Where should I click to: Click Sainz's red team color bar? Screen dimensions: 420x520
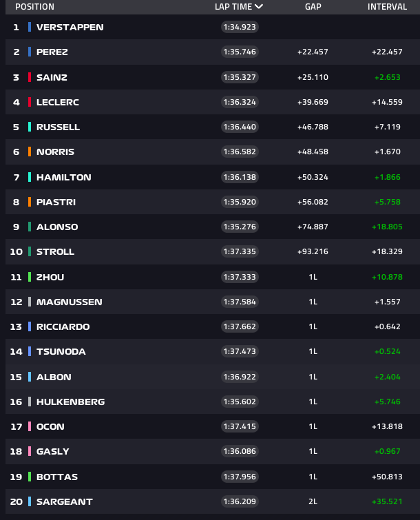pyautogui.click(x=30, y=77)
